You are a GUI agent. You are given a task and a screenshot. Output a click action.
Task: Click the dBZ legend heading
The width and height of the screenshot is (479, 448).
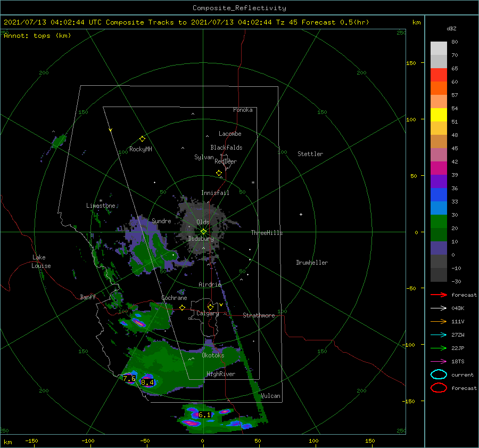(451, 28)
